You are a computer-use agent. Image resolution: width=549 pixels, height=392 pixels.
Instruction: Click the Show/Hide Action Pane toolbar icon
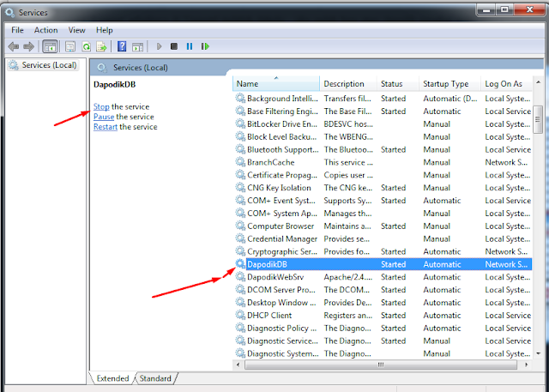point(137,46)
